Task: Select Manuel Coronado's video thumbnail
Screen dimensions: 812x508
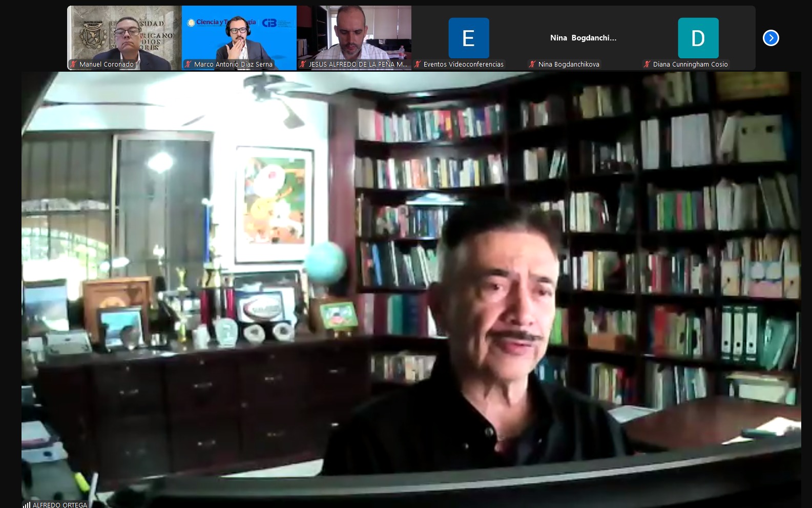Action: pyautogui.click(x=124, y=35)
